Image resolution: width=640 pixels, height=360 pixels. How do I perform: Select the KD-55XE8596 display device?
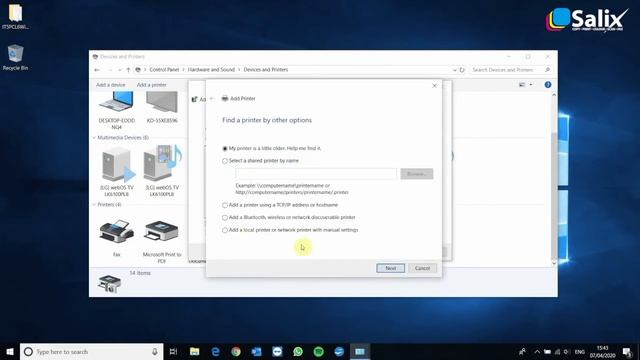click(x=162, y=107)
